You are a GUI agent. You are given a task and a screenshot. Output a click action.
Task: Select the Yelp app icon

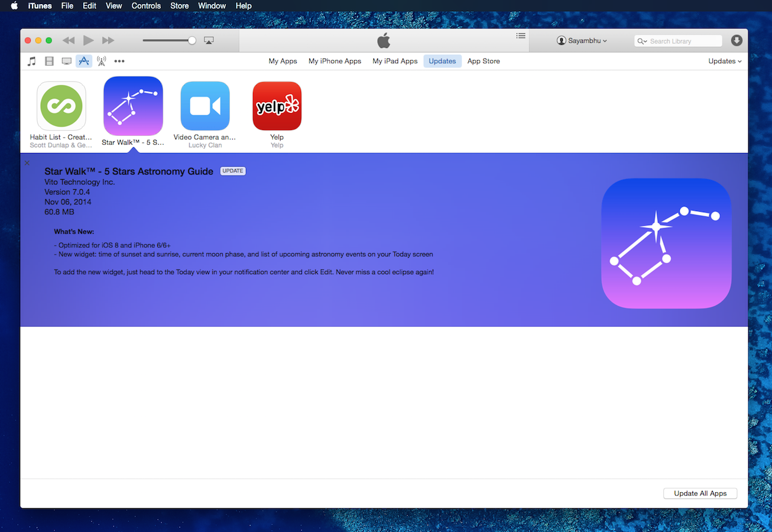(277, 106)
